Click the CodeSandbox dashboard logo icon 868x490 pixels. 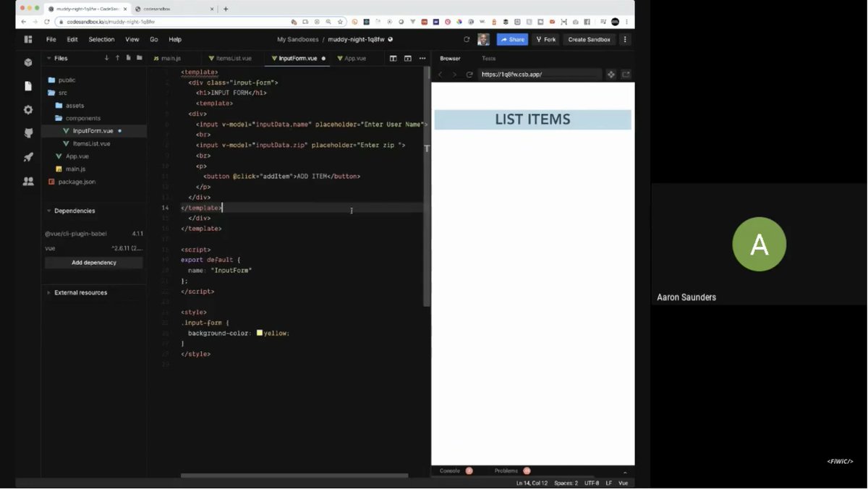(28, 39)
